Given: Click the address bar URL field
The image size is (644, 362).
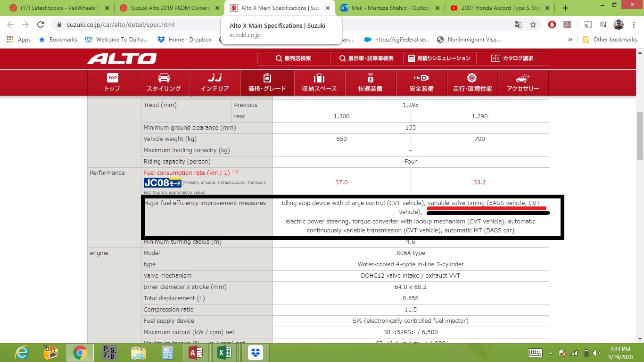Looking at the screenshot, I should tap(283, 25).
